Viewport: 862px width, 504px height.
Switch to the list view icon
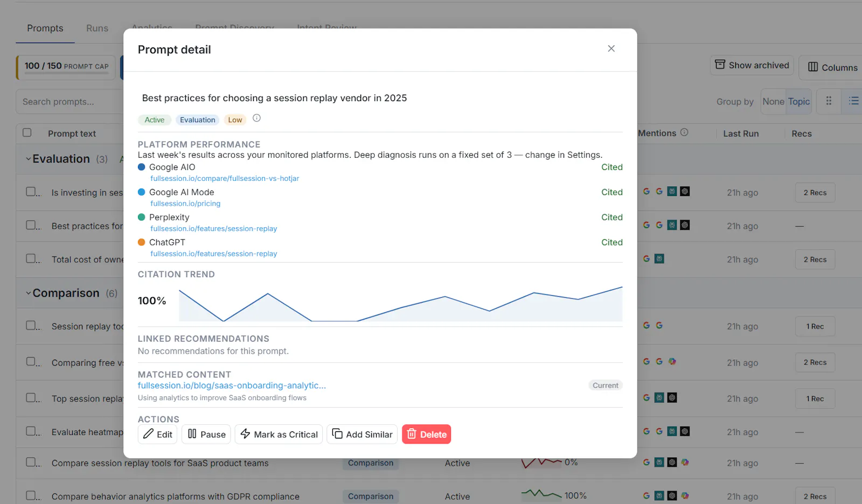[853, 101]
